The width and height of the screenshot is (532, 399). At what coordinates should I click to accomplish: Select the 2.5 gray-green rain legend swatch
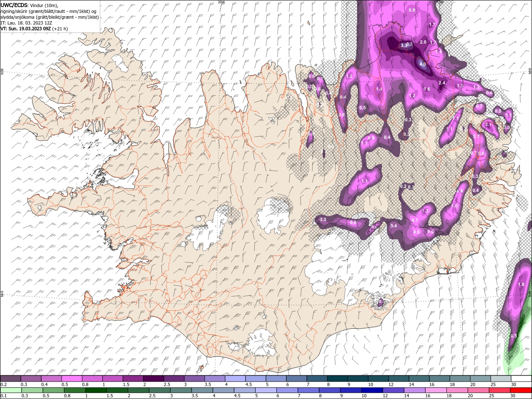point(160,390)
